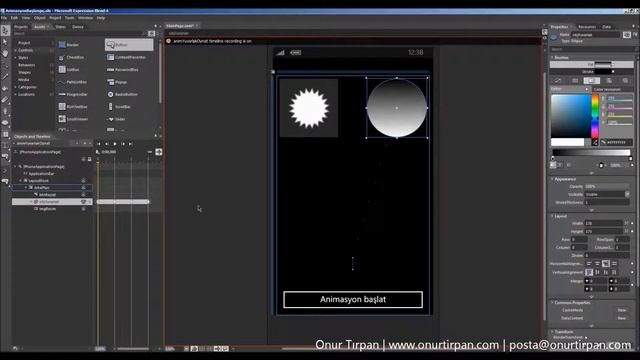Toggle visibility of the selected ellipse layer
The height and width of the screenshot is (360, 640).
tap(83, 202)
